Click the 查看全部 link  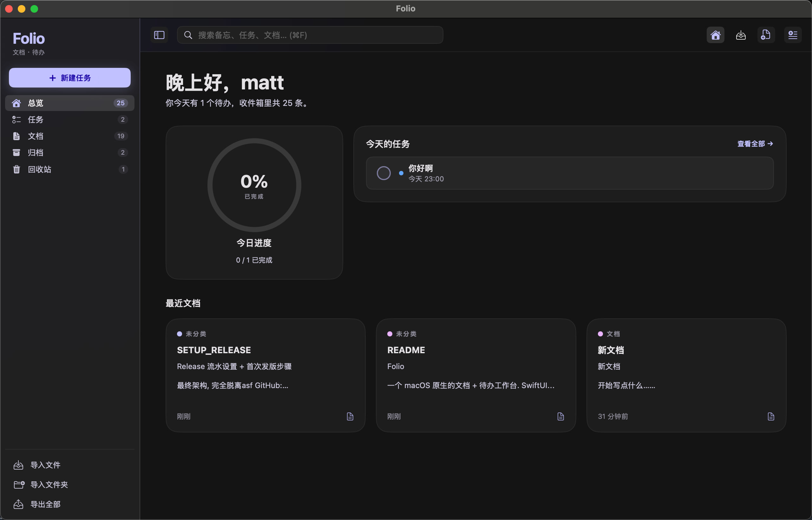coord(755,144)
